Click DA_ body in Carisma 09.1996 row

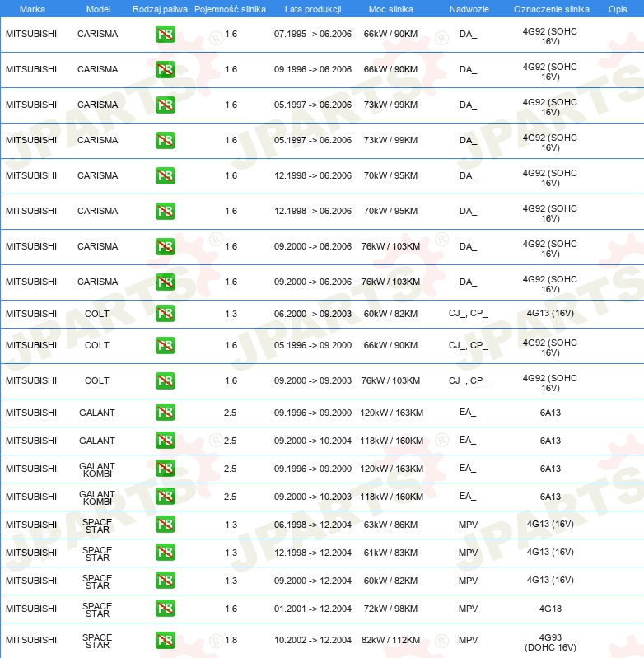(468, 69)
